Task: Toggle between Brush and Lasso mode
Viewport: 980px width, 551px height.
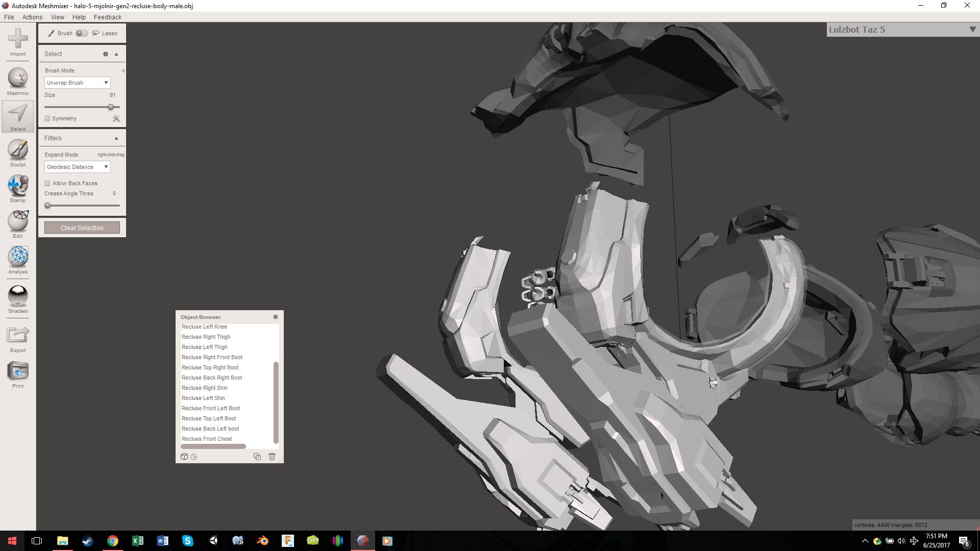Action: (x=82, y=33)
